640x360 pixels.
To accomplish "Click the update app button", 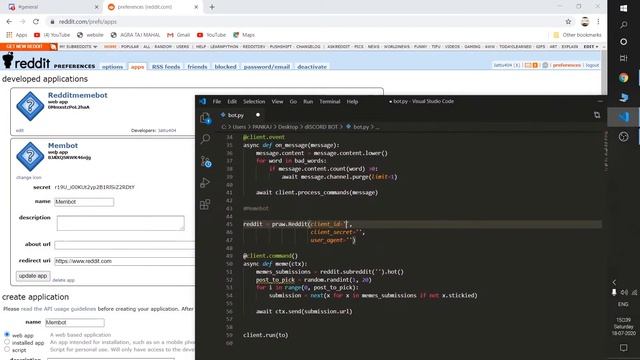I will point(33,276).
